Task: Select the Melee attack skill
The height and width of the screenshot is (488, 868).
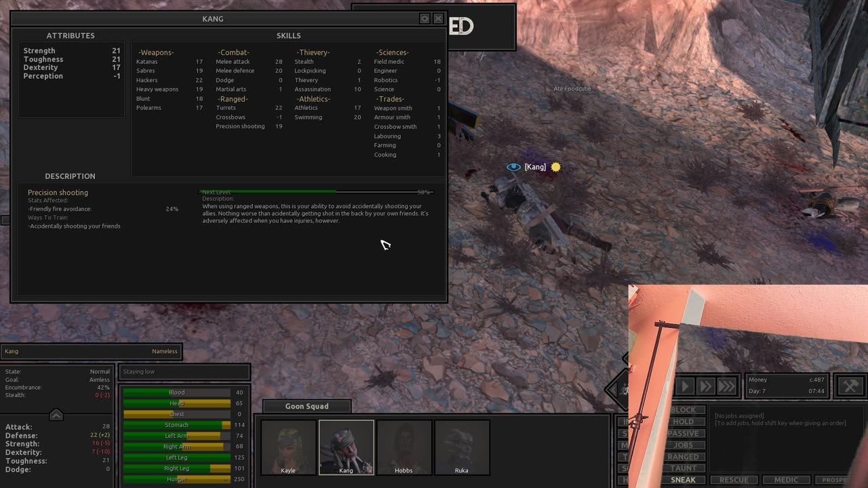Action: [x=249, y=62]
